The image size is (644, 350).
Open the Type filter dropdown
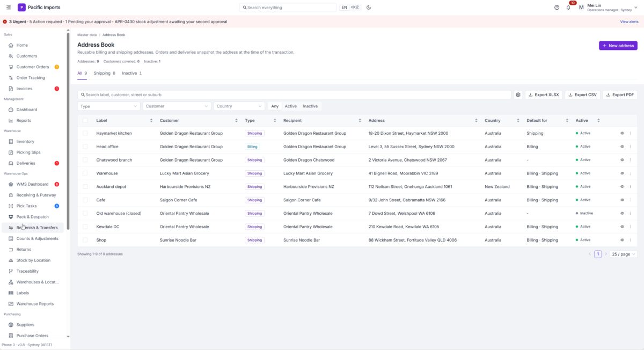(x=109, y=106)
